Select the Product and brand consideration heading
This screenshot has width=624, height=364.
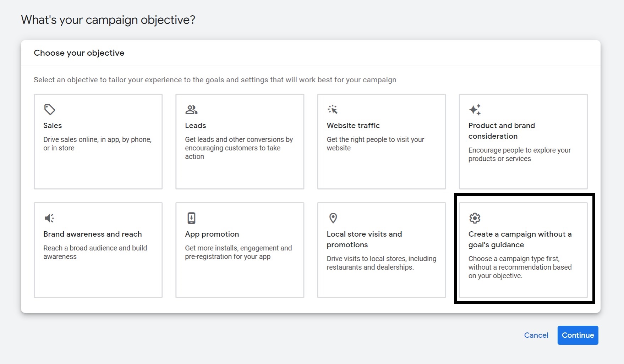coord(501,131)
